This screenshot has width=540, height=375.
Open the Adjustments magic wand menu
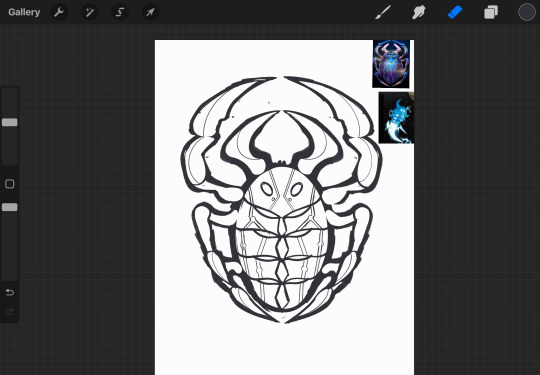coord(90,12)
